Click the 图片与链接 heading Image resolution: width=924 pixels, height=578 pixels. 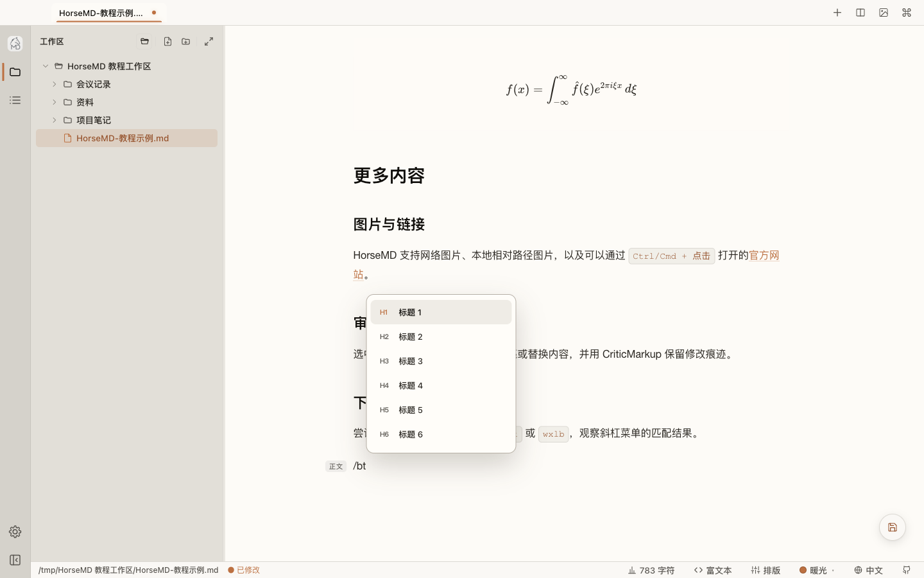coord(389,224)
